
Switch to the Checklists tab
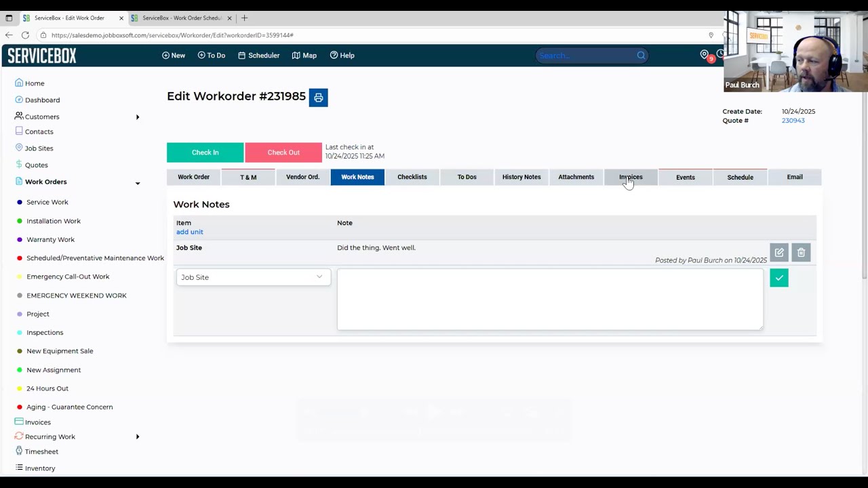(x=412, y=177)
